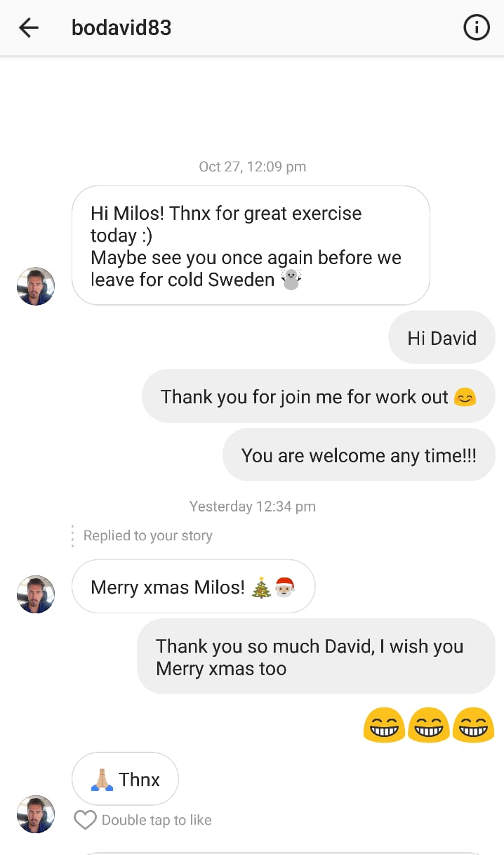This screenshot has height=855, width=504.
Task: Select the 'Hi David' message bubble
Action: [442, 338]
